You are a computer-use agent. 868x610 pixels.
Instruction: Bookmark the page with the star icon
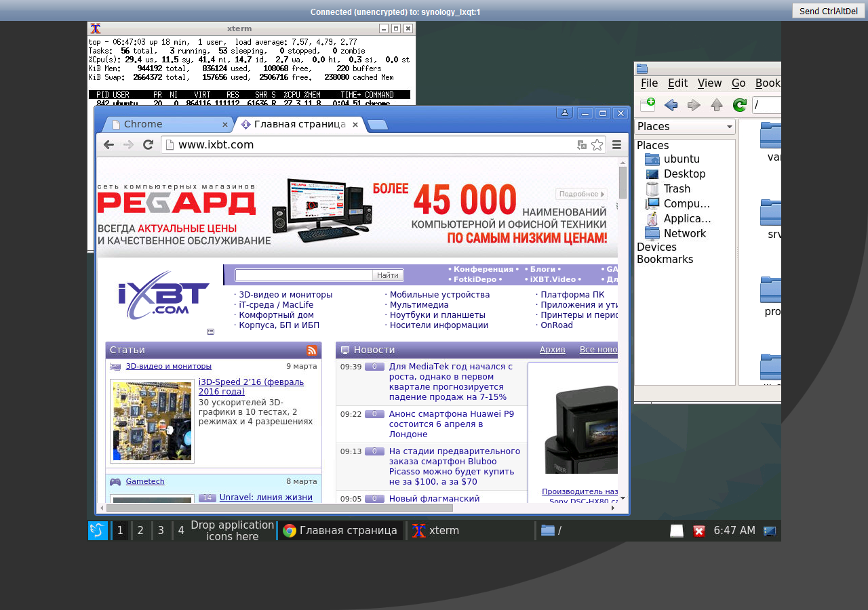click(597, 144)
